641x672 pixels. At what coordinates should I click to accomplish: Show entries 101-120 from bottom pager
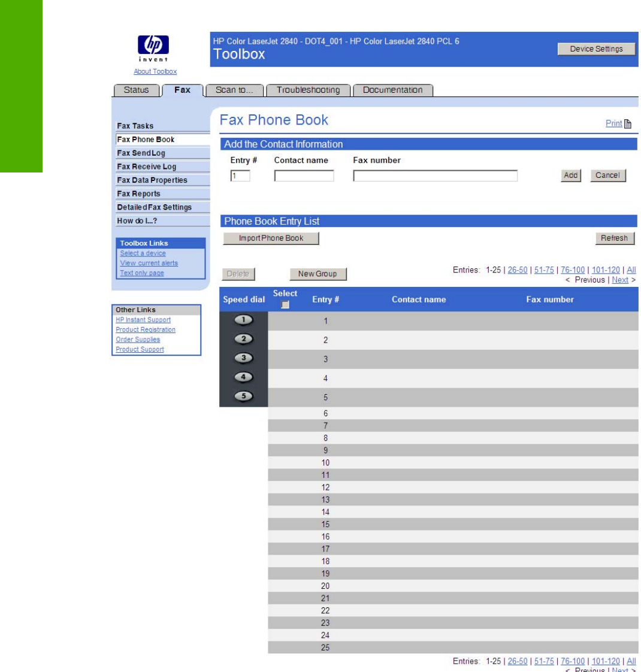[x=606, y=661]
